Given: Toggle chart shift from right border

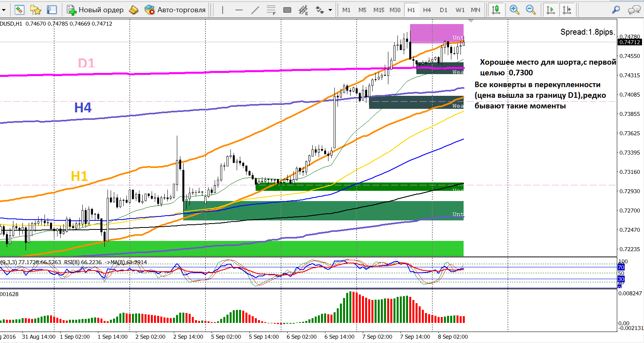Looking at the screenshot, I should tap(567, 10).
